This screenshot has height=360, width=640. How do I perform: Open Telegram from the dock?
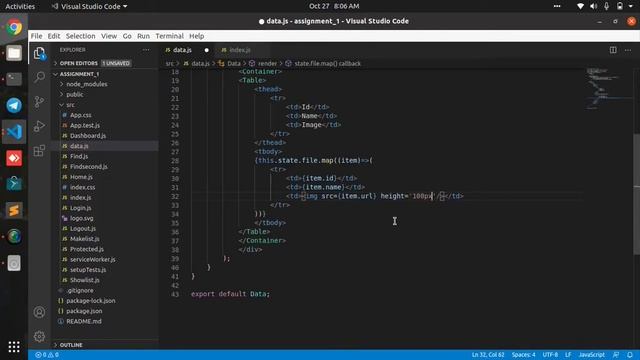14,105
